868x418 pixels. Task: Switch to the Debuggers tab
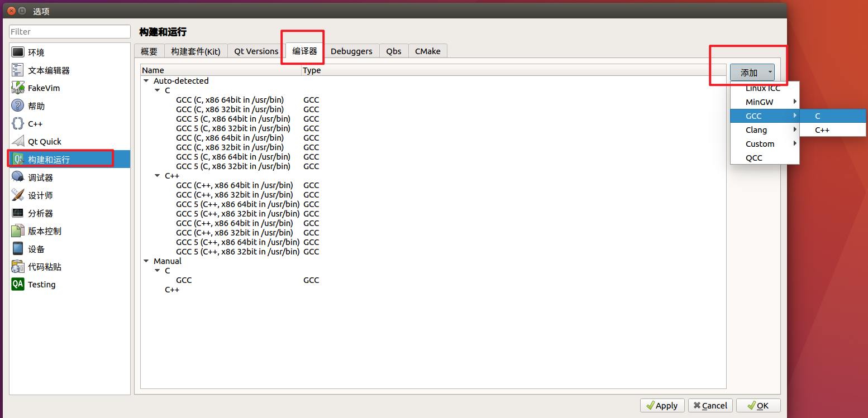coord(351,51)
